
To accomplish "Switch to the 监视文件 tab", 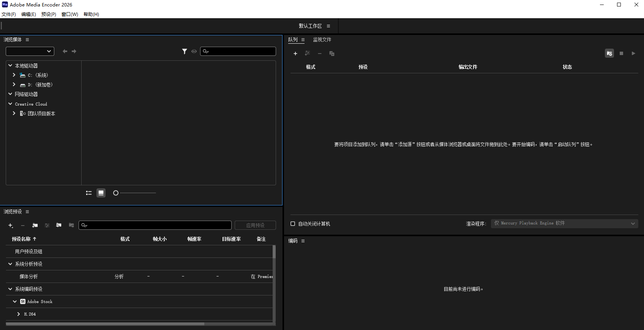I will click(322, 40).
